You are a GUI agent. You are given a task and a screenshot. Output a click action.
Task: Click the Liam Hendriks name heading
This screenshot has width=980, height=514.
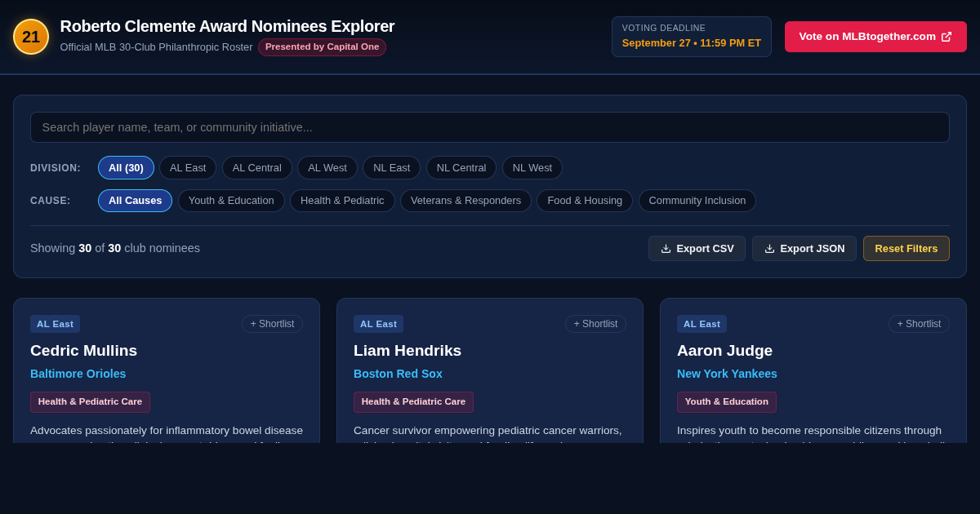[408, 351]
